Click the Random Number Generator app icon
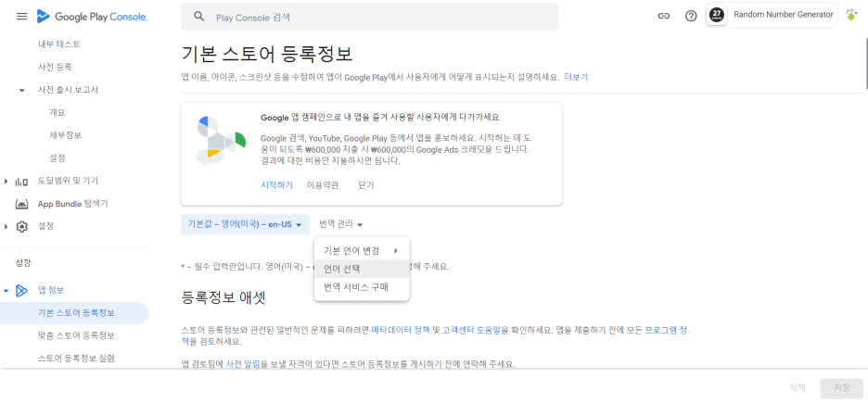868x403 pixels. 718,16
